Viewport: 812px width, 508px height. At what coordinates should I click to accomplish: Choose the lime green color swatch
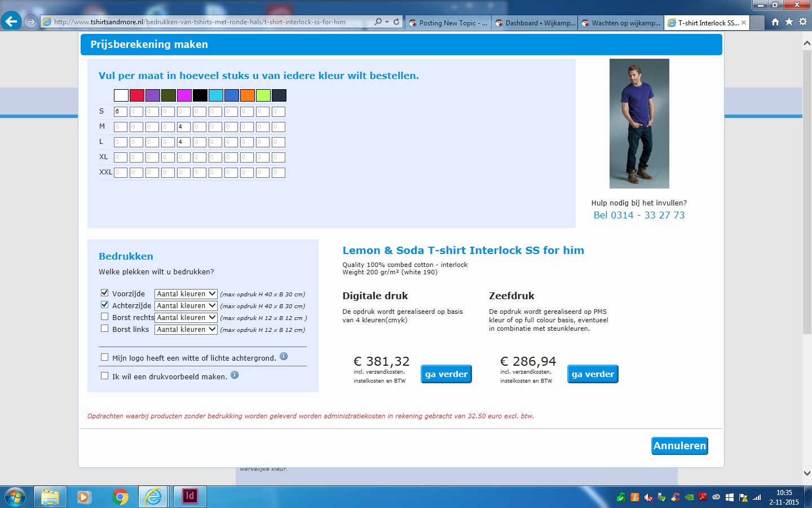(263, 95)
